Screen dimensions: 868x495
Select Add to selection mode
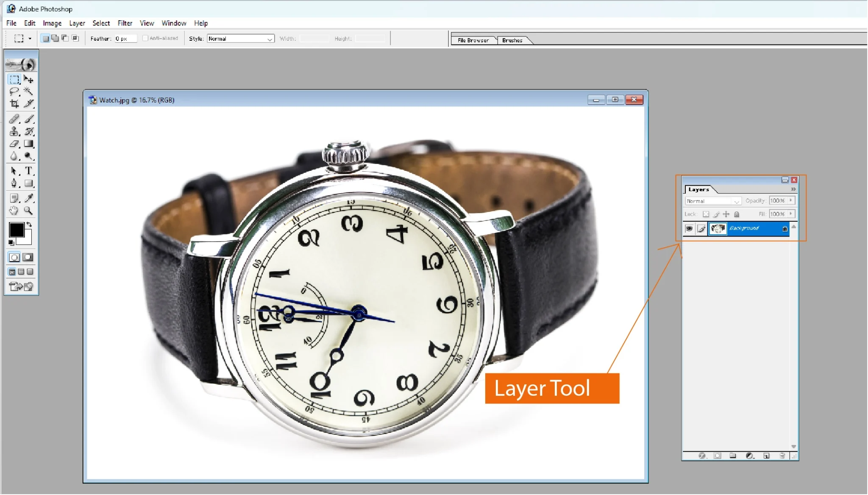pyautogui.click(x=55, y=39)
